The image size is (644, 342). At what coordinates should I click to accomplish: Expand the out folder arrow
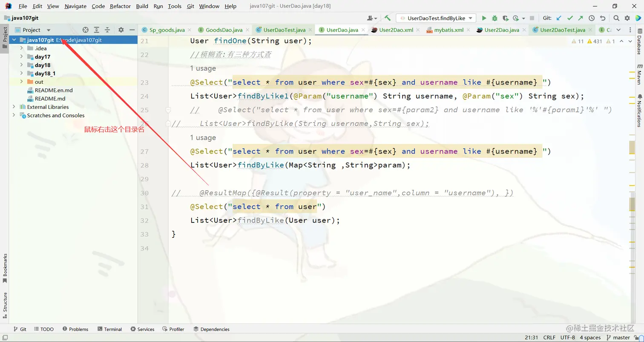(x=21, y=82)
